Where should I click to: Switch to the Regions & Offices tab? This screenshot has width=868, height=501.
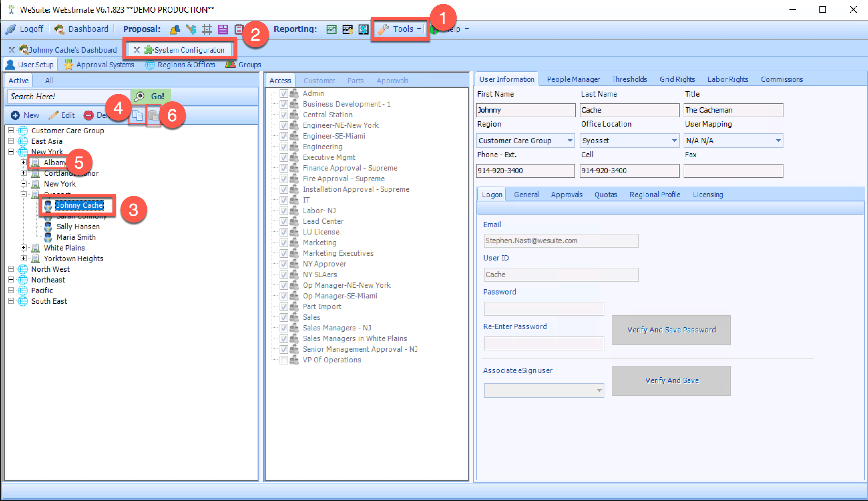click(180, 65)
